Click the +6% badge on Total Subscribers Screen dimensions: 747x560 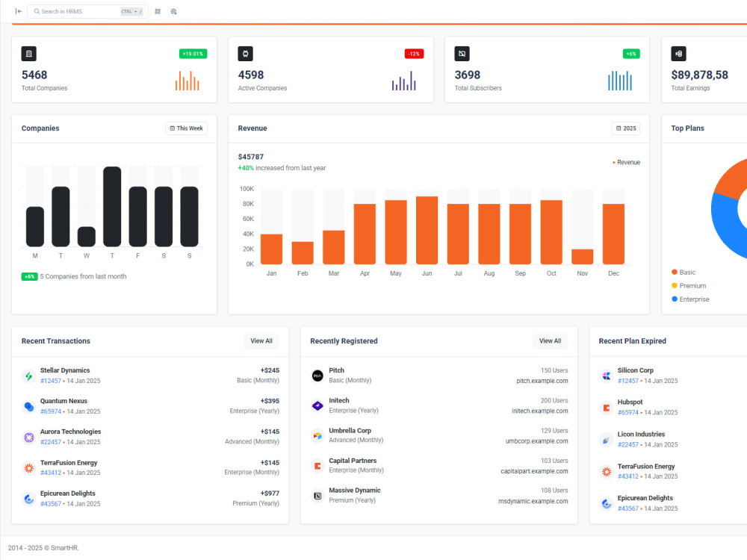coord(631,54)
